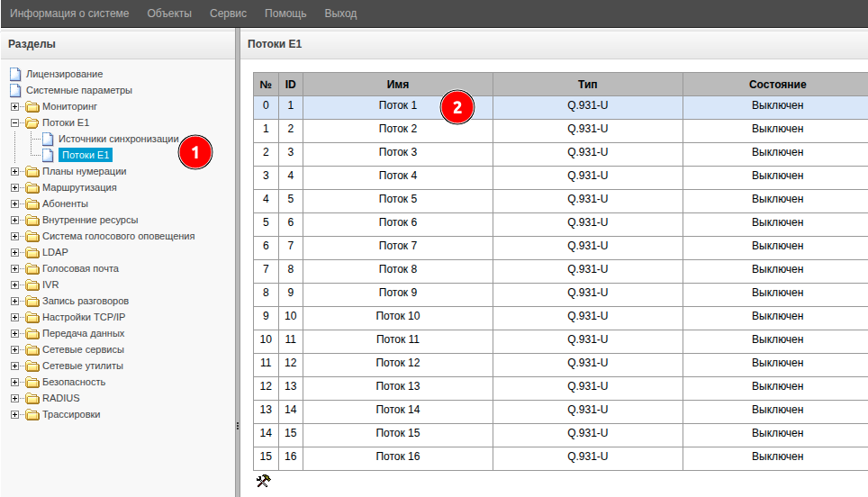Viewport: 868px width, 497px height.
Task: Expand the Абоненты tree node
Action: coord(14,203)
